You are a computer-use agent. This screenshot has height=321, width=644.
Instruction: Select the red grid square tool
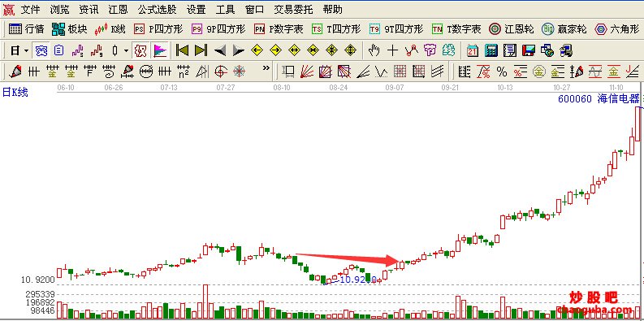[400, 72]
